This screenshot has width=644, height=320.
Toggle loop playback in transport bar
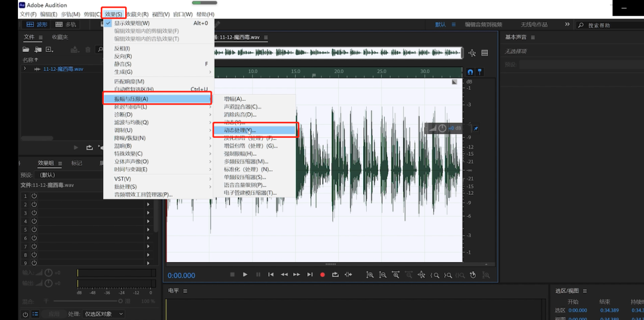[335, 275]
